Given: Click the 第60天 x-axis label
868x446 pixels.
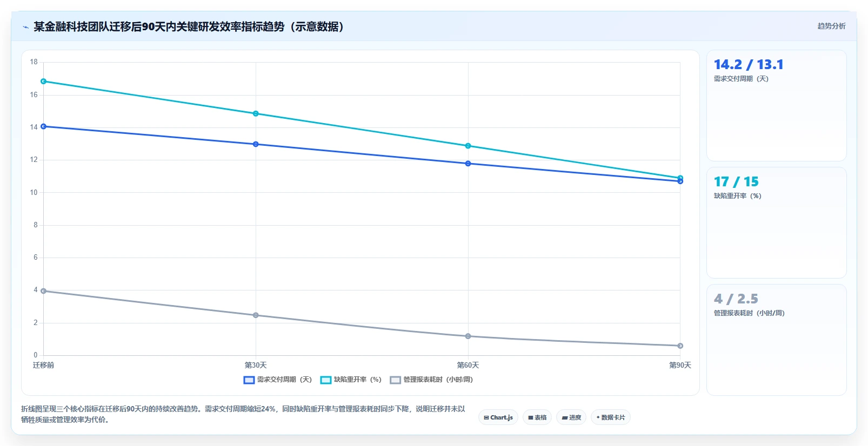Looking at the screenshot, I should (468, 366).
